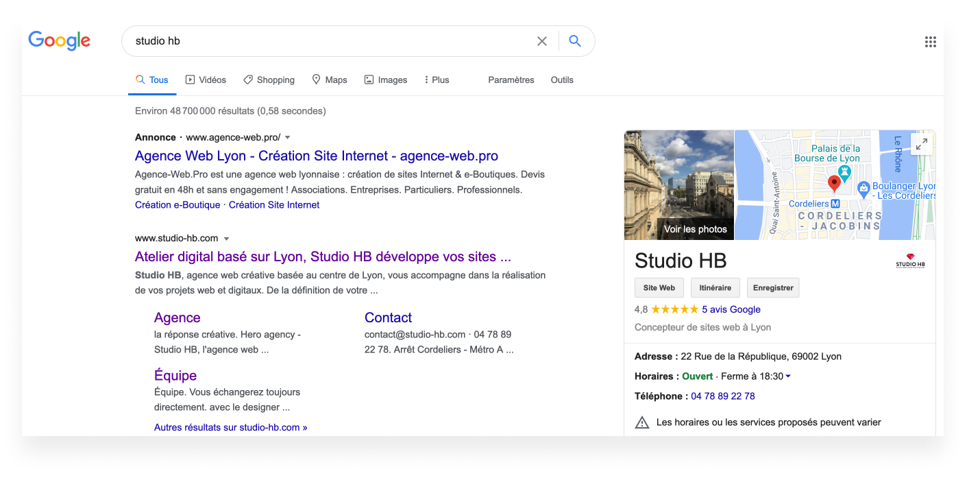Click the Google logo

tap(59, 41)
